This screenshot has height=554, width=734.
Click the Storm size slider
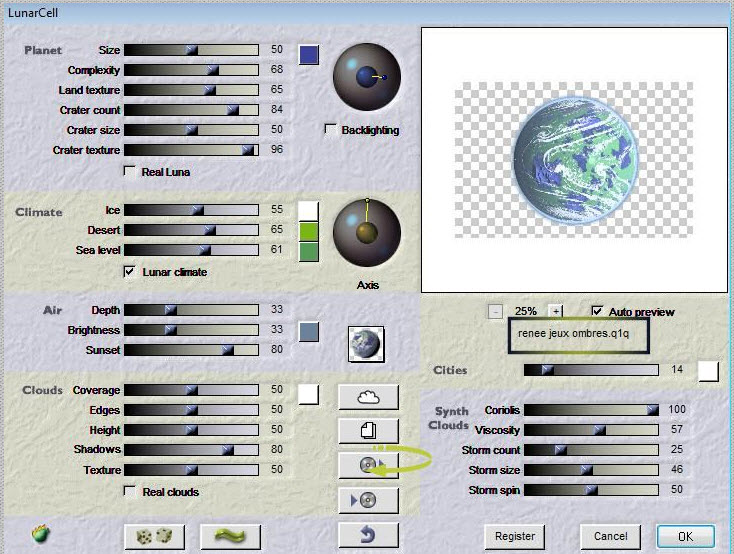[x=591, y=470]
